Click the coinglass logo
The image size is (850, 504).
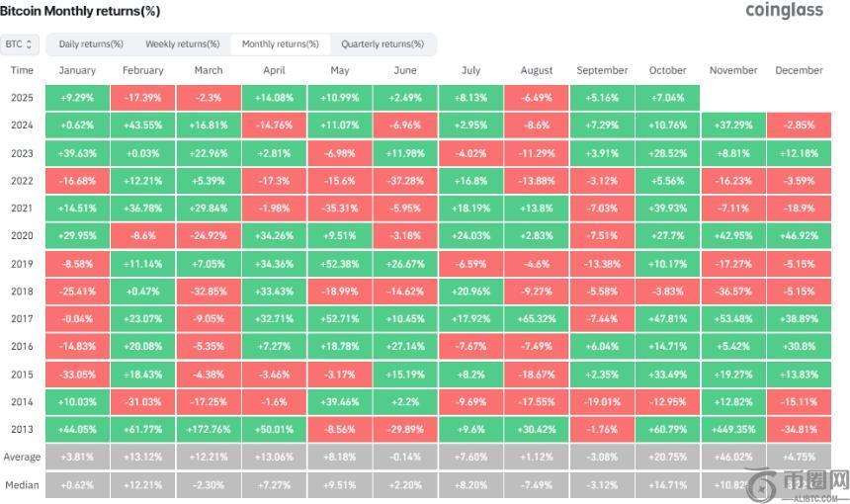click(x=784, y=11)
